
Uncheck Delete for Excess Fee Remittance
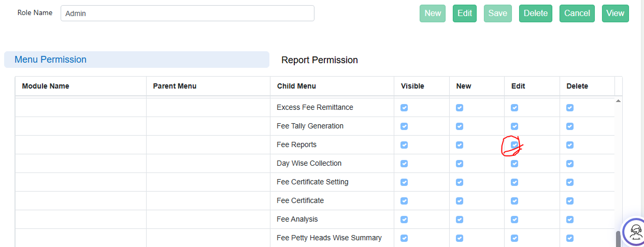[570, 108]
